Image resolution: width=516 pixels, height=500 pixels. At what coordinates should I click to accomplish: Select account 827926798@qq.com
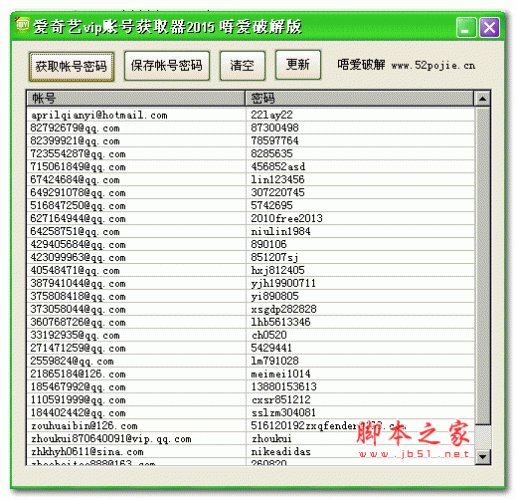[x=75, y=128]
